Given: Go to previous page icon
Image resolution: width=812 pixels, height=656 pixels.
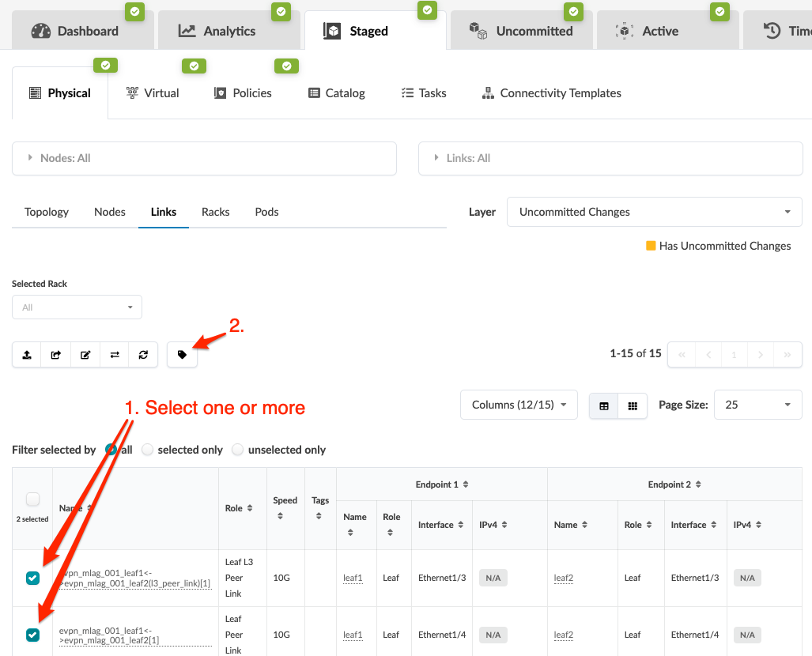Looking at the screenshot, I should [708, 355].
